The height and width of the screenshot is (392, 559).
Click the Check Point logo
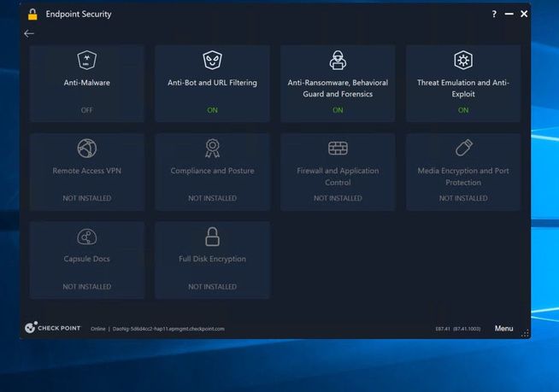53,328
